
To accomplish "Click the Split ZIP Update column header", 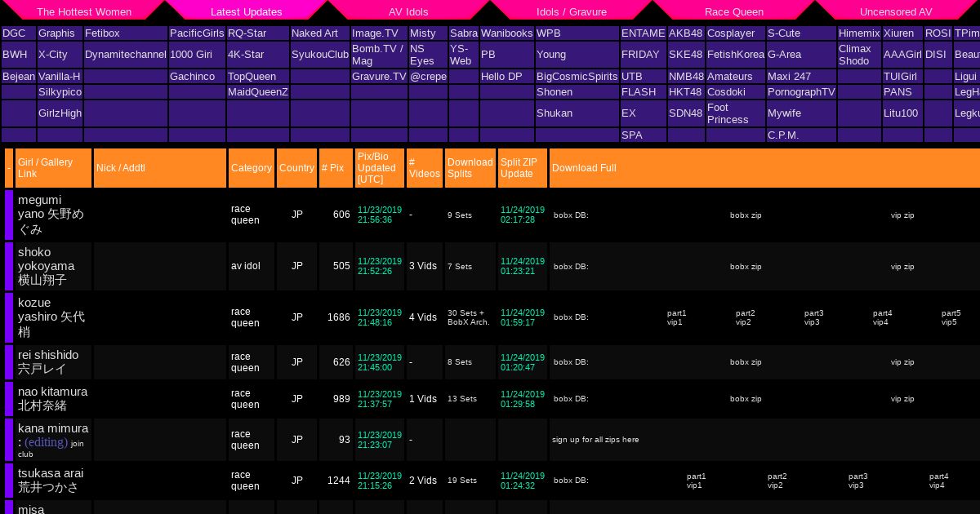I will coord(523,168).
